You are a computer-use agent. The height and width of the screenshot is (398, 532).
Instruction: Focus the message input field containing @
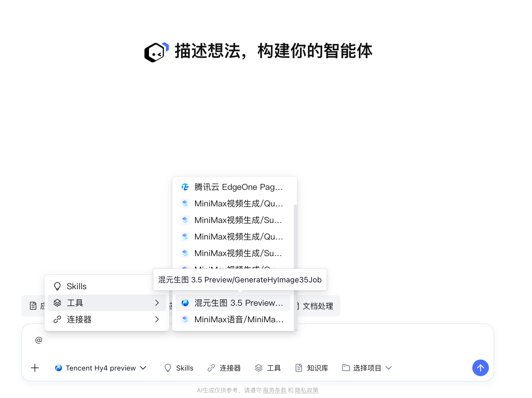coord(257,340)
